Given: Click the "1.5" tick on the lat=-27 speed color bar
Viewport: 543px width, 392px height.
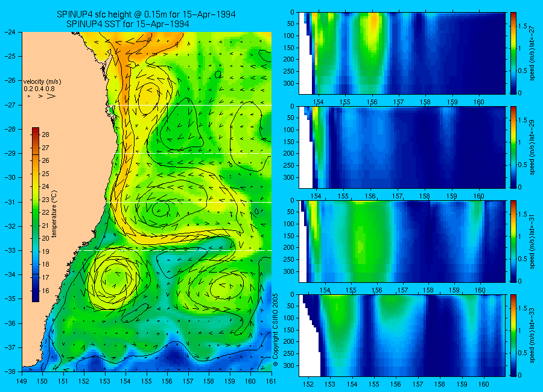Looking at the screenshot, I should point(523,26).
